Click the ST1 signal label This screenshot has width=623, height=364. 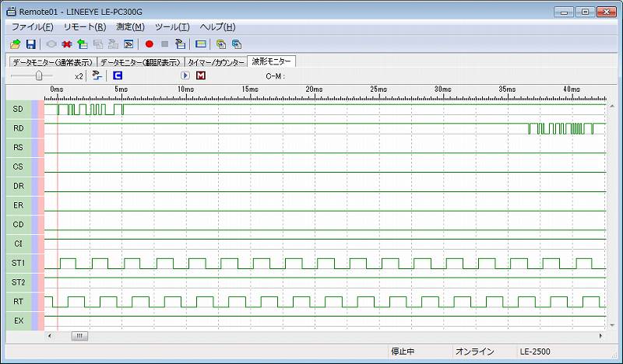18,263
